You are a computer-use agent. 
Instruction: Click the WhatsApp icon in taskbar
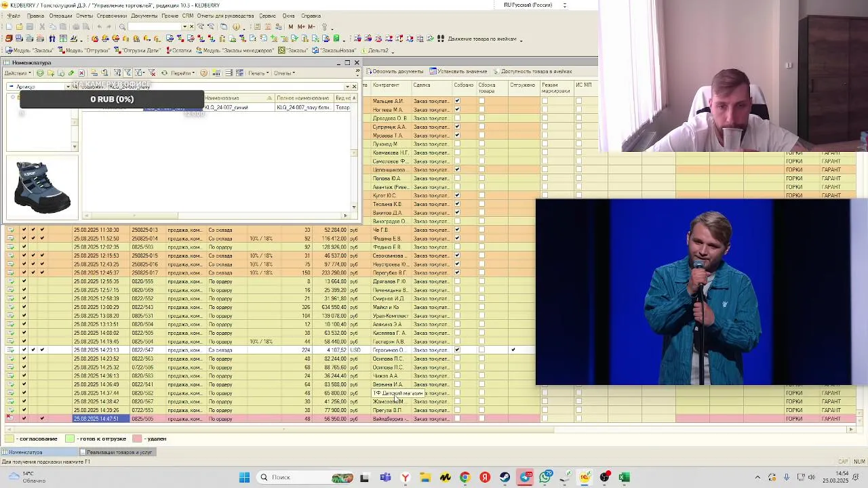coord(545,477)
